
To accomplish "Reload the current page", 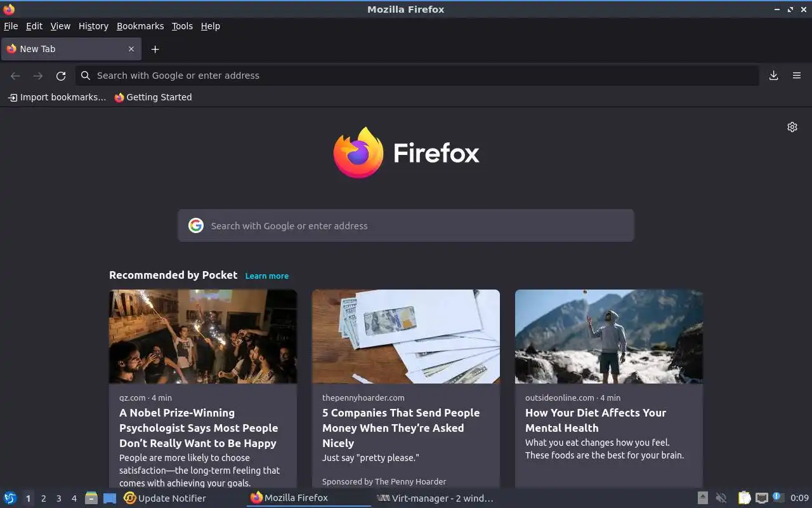I will coord(61,76).
